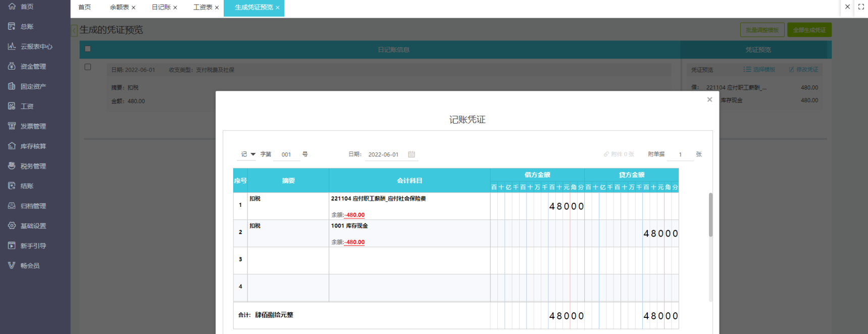Open 云报表中心 report center icon

click(x=12, y=46)
